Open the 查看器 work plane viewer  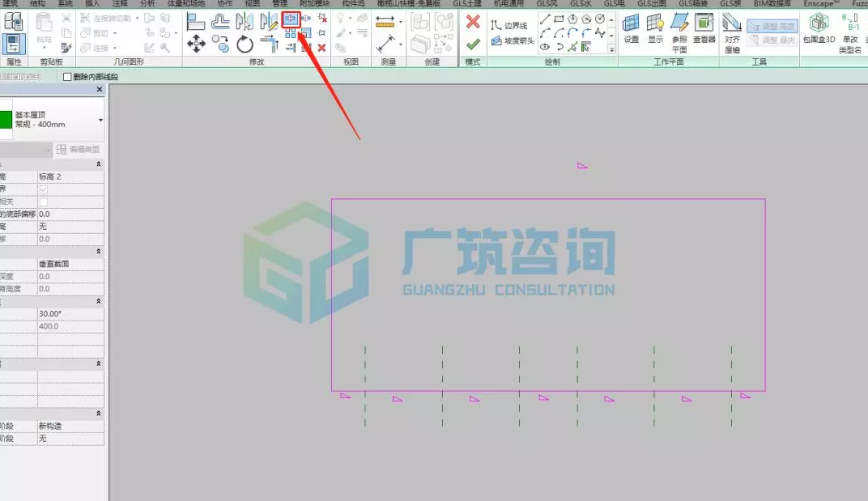point(704,29)
